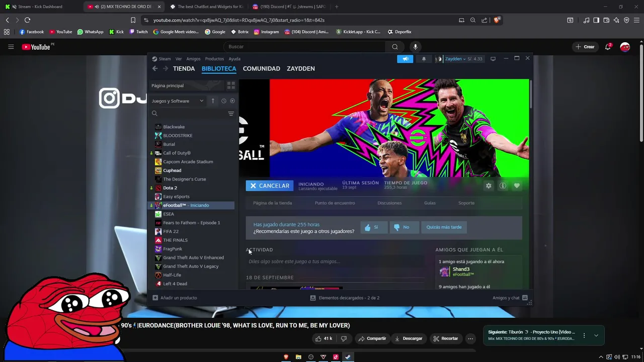The image size is (644, 362).
Task: Add eFootball to favorites heart icon
Action: [517, 186]
